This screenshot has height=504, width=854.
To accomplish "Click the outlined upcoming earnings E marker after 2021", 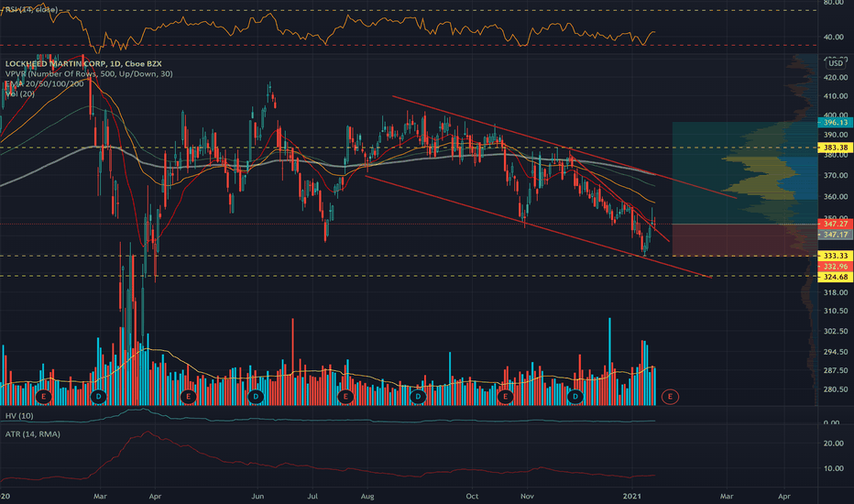I will point(670,397).
